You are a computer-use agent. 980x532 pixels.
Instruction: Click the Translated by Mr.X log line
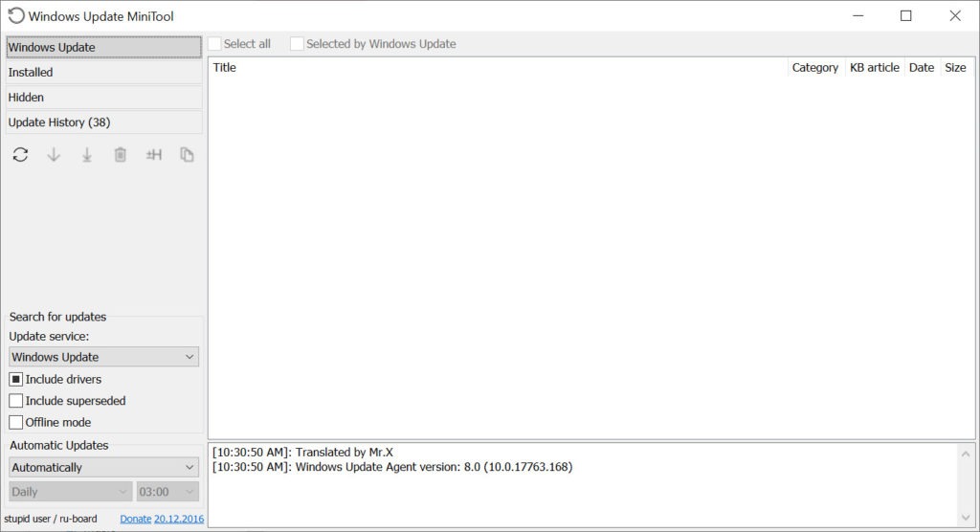click(x=302, y=452)
